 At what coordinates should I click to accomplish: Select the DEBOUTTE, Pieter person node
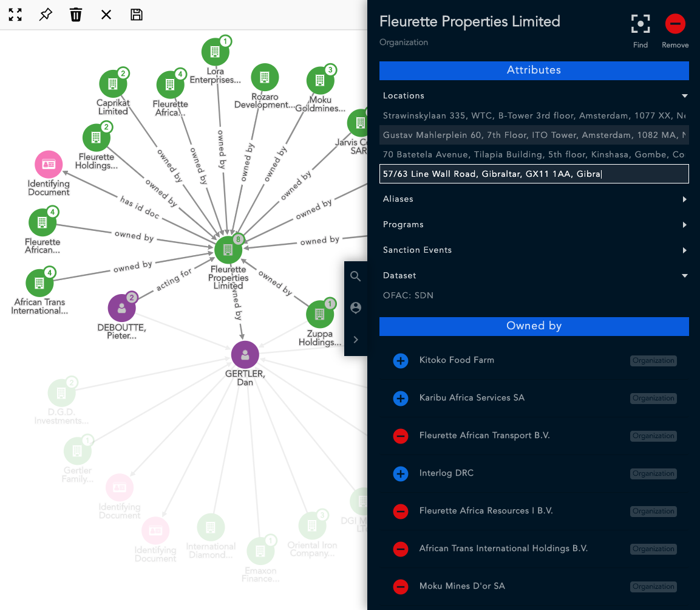pos(122,308)
